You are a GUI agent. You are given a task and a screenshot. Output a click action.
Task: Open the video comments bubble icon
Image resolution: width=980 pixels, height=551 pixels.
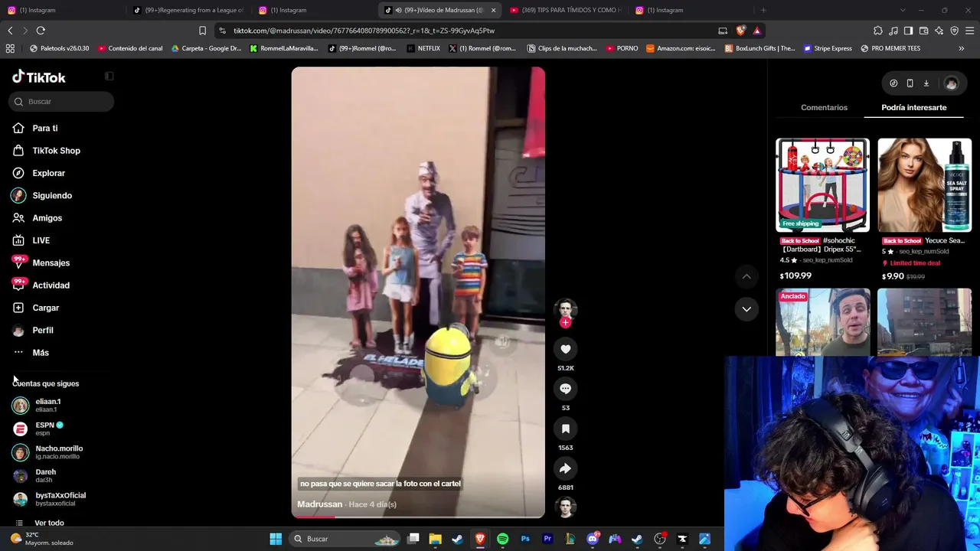[565, 389]
